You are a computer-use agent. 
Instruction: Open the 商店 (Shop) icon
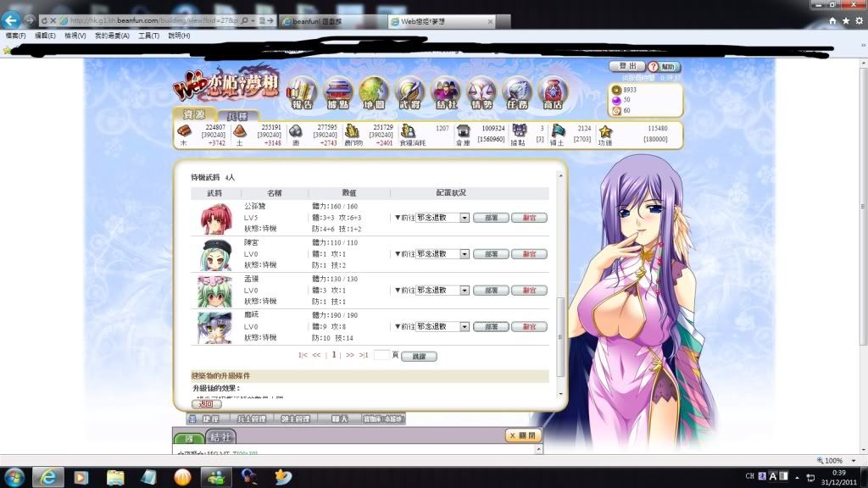[x=553, y=91]
